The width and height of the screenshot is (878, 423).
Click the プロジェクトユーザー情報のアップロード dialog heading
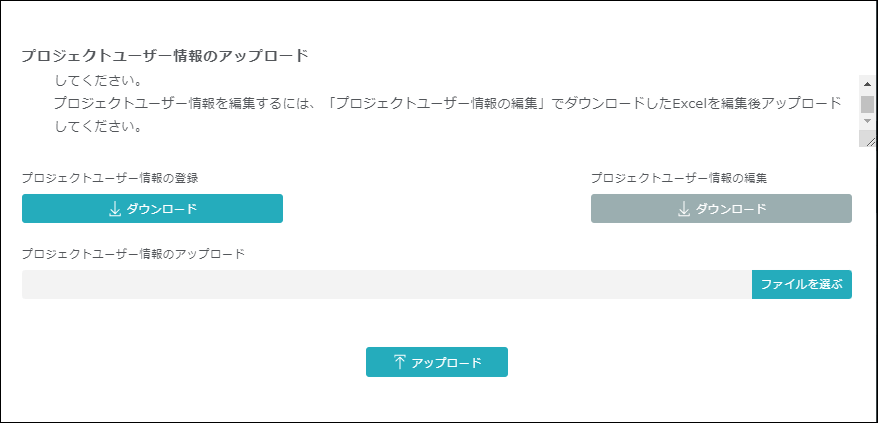point(165,56)
